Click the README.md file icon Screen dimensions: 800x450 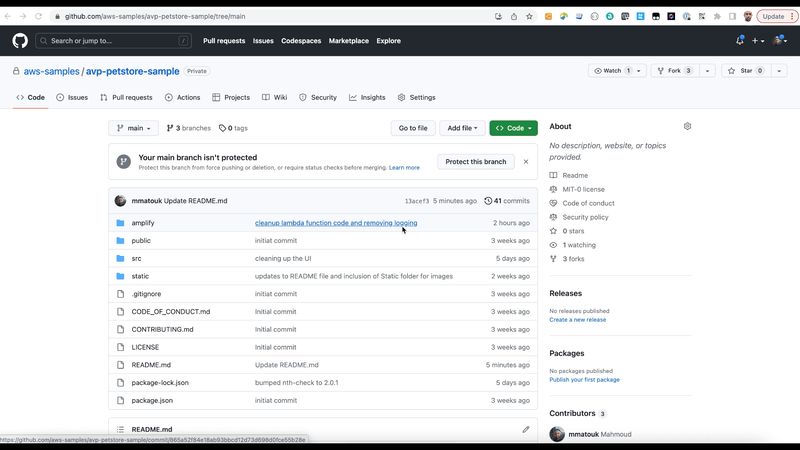(120, 365)
